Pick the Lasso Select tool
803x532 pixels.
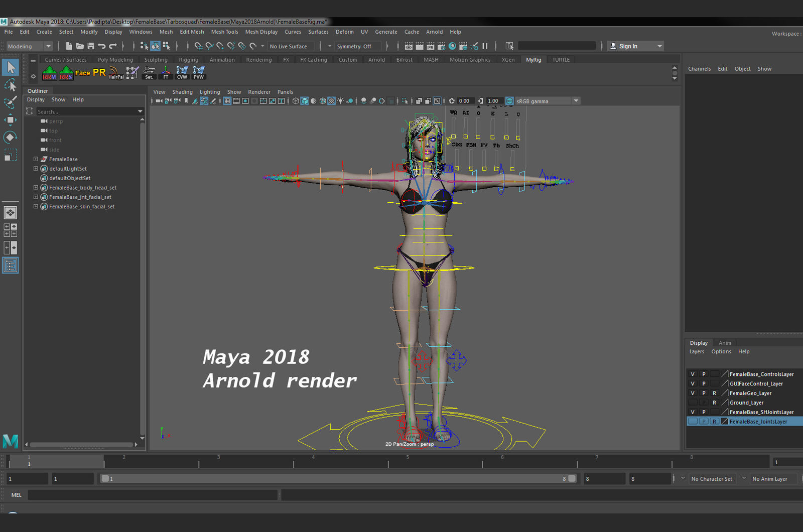tap(11, 85)
